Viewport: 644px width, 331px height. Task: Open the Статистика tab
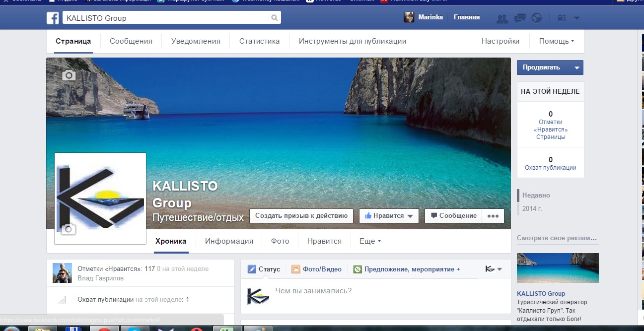(259, 41)
